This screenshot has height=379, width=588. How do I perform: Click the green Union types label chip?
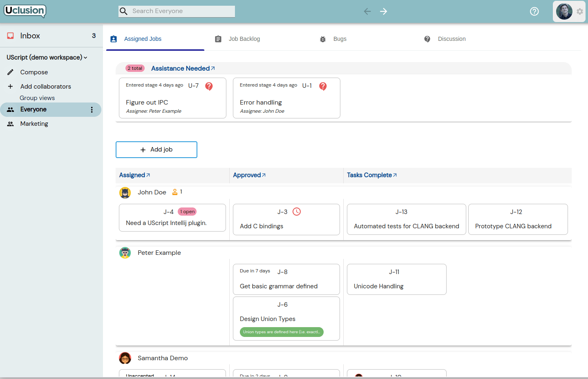(282, 332)
